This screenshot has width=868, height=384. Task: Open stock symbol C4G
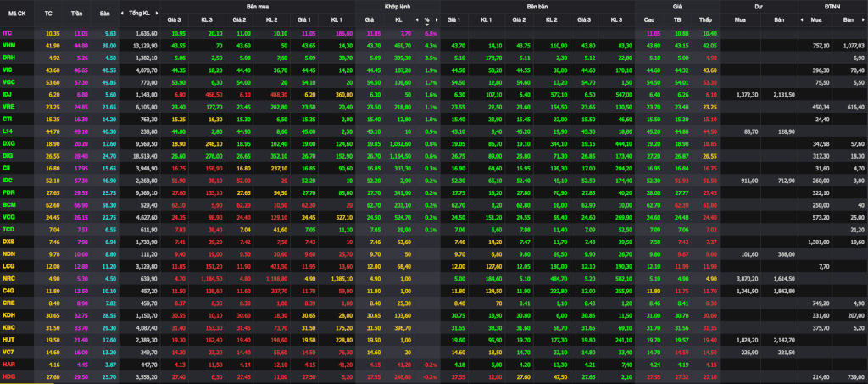pos(8,289)
